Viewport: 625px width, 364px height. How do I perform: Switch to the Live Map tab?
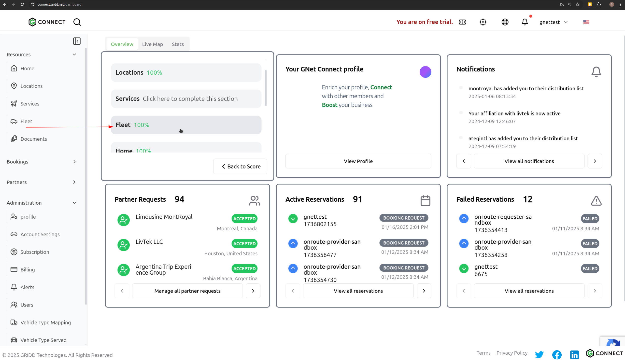click(152, 44)
